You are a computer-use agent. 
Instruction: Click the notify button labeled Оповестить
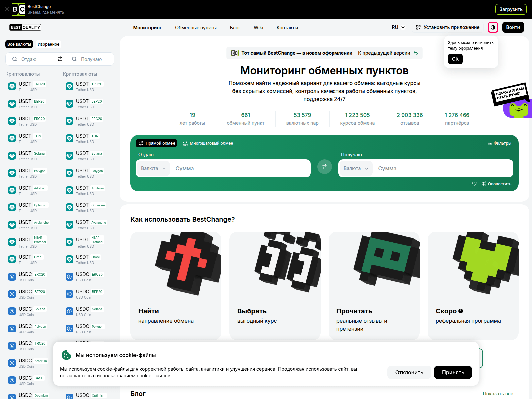(x=497, y=184)
